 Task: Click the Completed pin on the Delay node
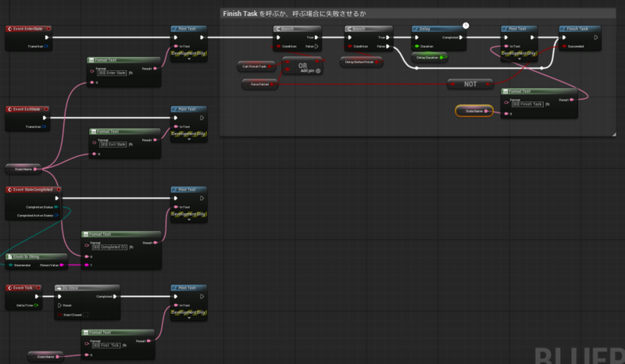[461, 37]
